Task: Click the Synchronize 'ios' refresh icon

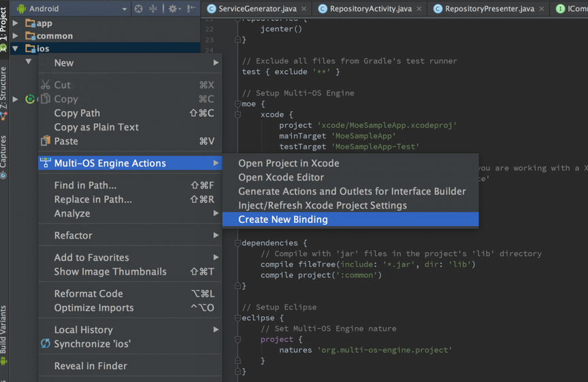Action: tap(46, 344)
